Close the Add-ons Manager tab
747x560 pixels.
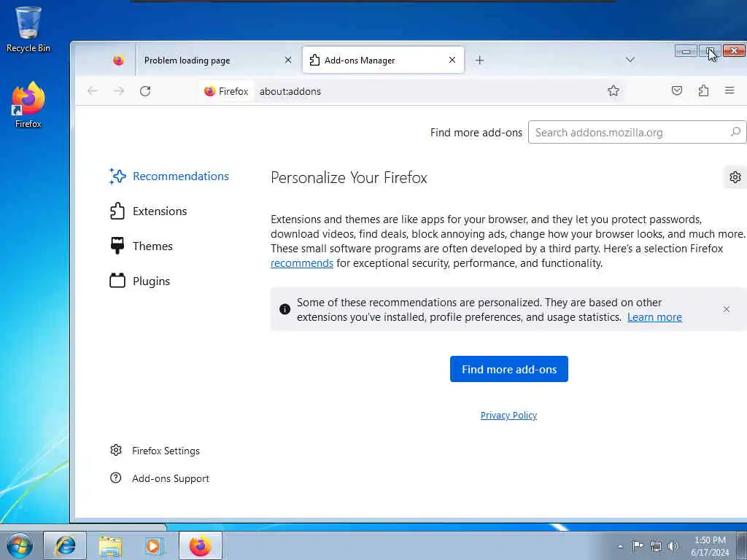tap(452, 60)
